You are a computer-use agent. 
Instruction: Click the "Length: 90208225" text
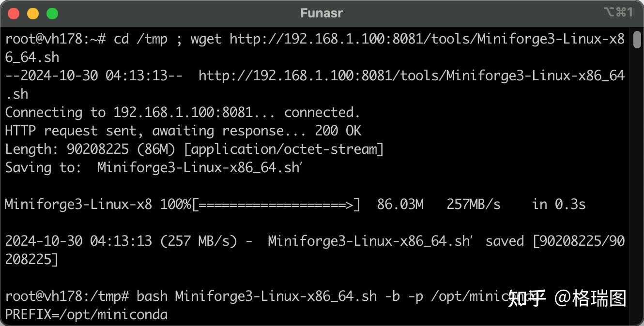click(67, 149)
